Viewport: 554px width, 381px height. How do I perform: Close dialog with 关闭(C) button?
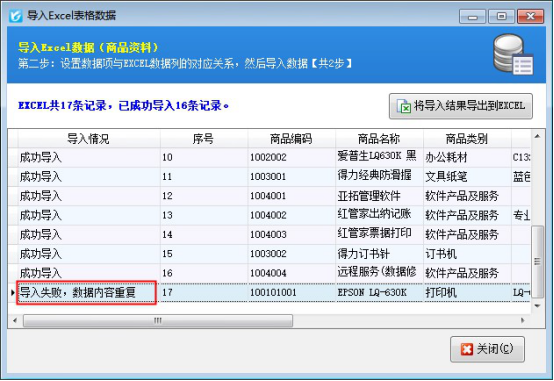pyautogui.click(x=487, y=349)
